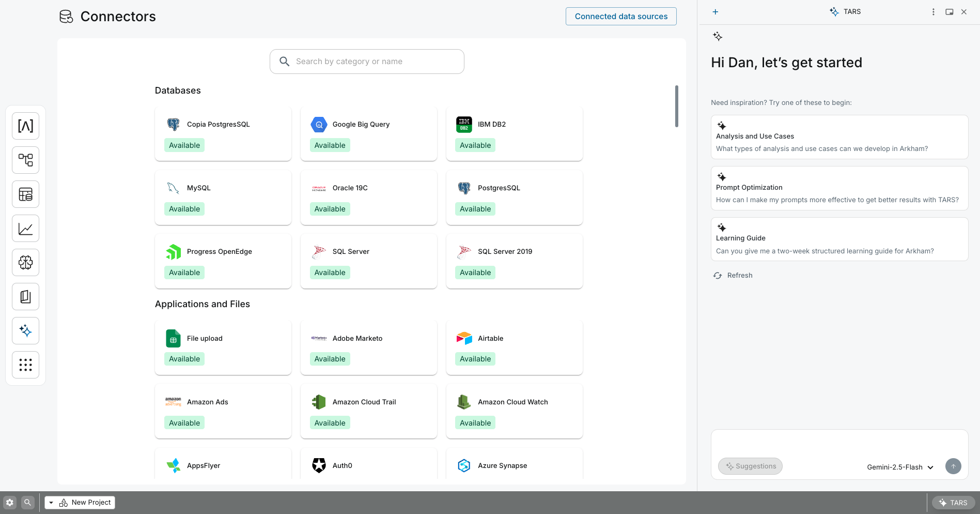
Task: Click the Amazon Cloud Trail logo icon
Action: pyautogui.click(x=319, y=402)
